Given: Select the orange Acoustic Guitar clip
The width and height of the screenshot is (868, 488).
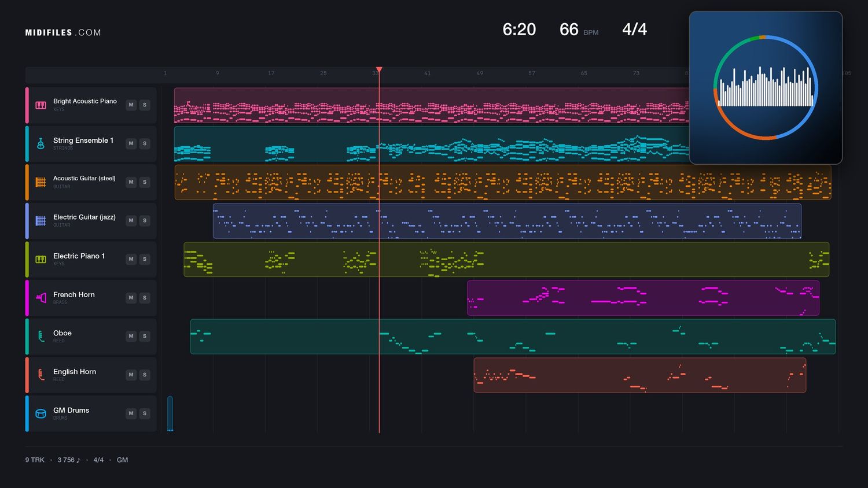Looking at the screenshot, I should 503,182.
